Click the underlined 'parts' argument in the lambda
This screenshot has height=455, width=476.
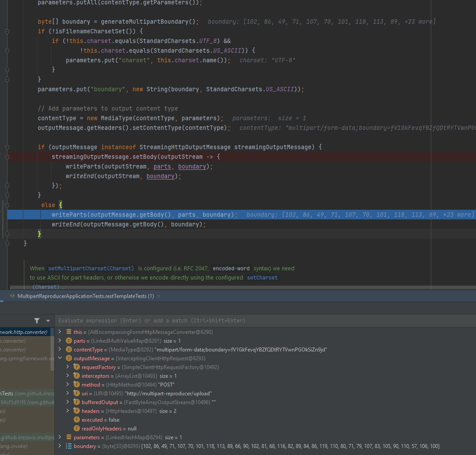[162, 166]
